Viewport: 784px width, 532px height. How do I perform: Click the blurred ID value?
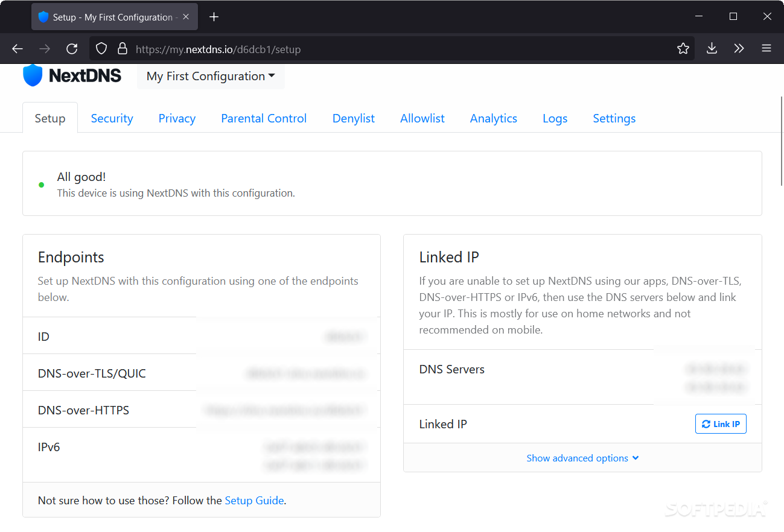[x=345, y=337]
